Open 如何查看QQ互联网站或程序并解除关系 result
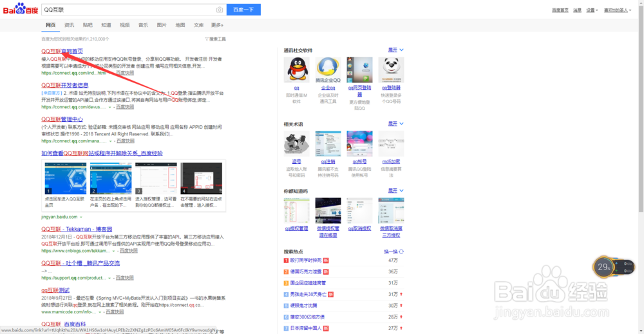Viewport: 644px width, 334px height. pos(102,153)
